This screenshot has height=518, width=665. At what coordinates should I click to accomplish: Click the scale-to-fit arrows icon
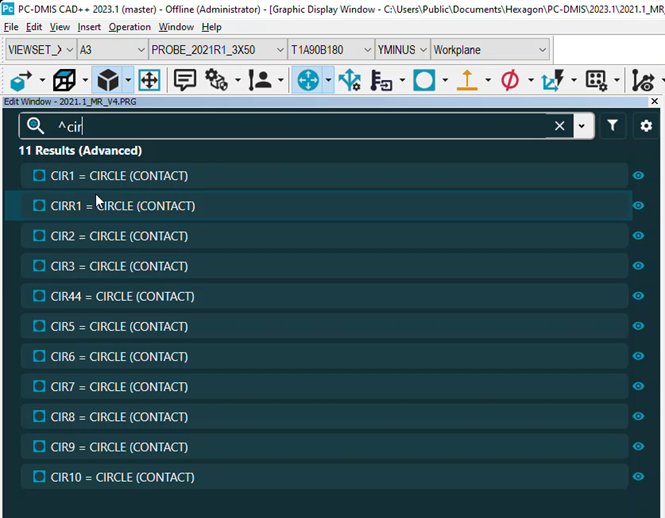click(x=149, y=80)
